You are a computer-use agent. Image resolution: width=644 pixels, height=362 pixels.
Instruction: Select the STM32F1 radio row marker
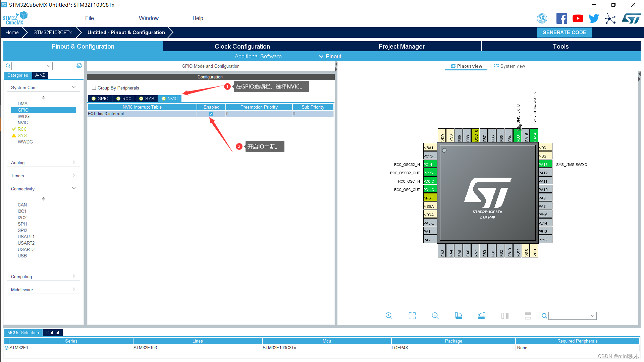pos(6,348)
